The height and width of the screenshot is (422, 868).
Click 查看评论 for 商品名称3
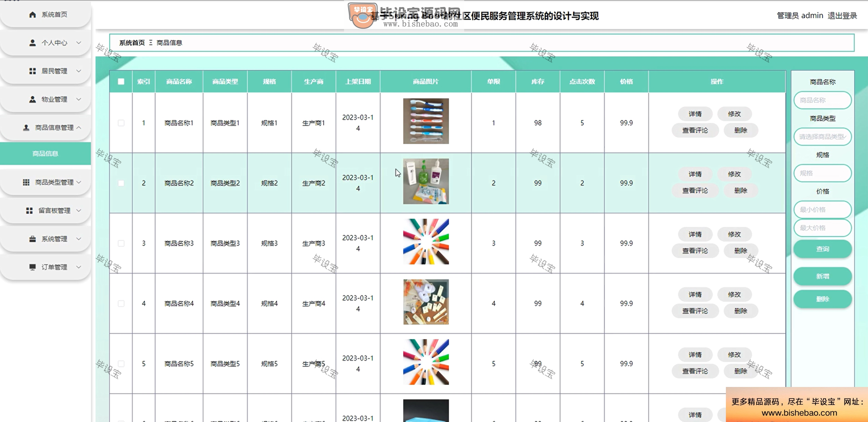pyautogui.click(x=695, y=251)
